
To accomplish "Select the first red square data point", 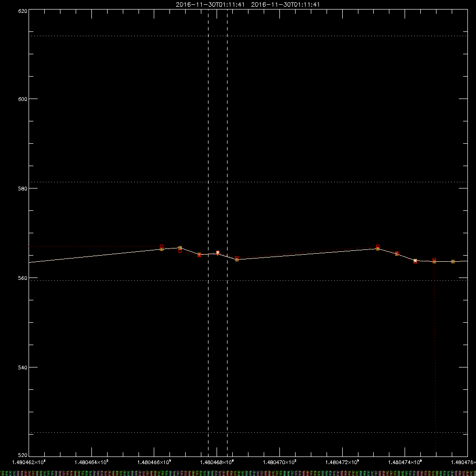I will point(161,247).
